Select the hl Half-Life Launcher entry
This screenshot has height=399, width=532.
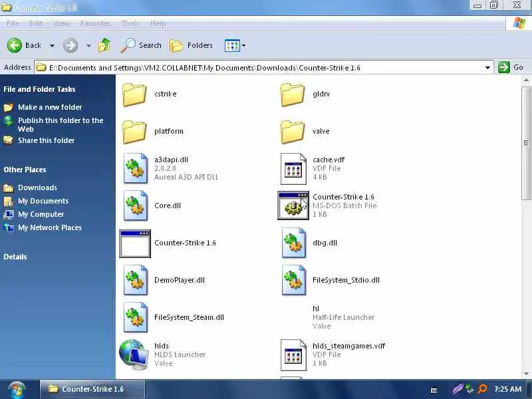(x=343, y=317)
